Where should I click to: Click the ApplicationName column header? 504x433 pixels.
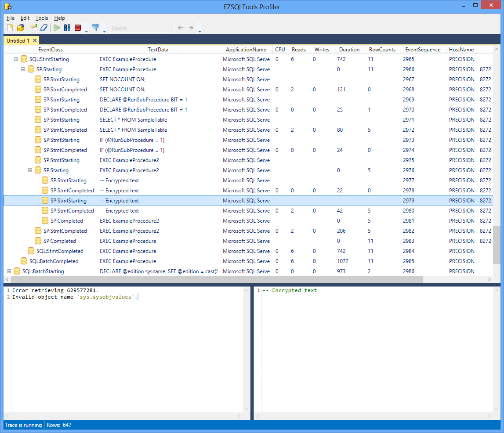246,50
